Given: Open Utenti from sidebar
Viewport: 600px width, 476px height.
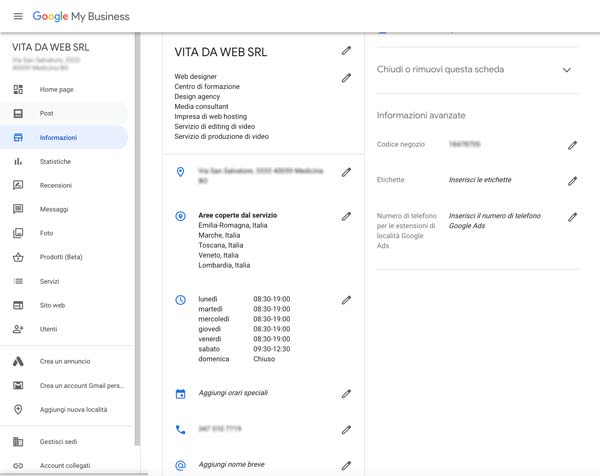Looking at the screenshot, I should 48,329.
